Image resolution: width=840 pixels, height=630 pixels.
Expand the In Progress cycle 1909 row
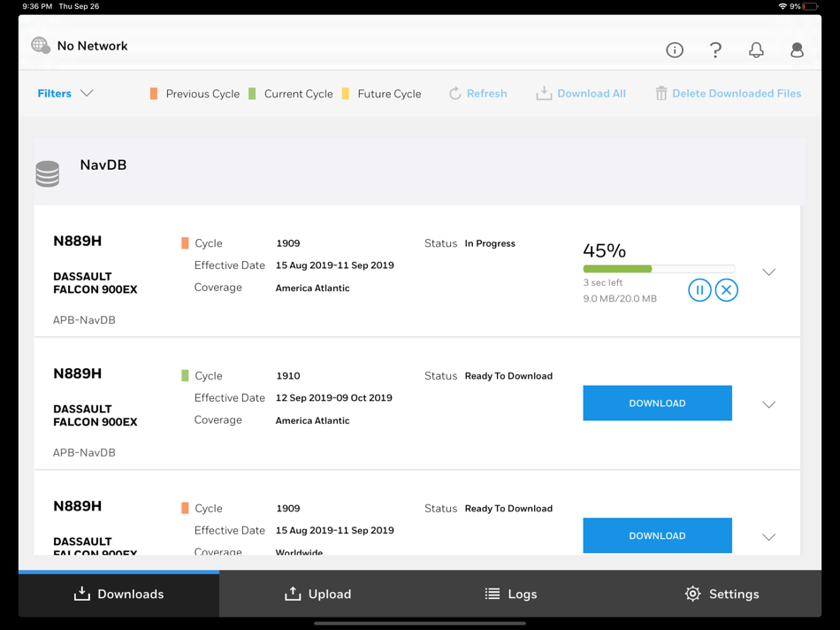(x=768, y=272)
